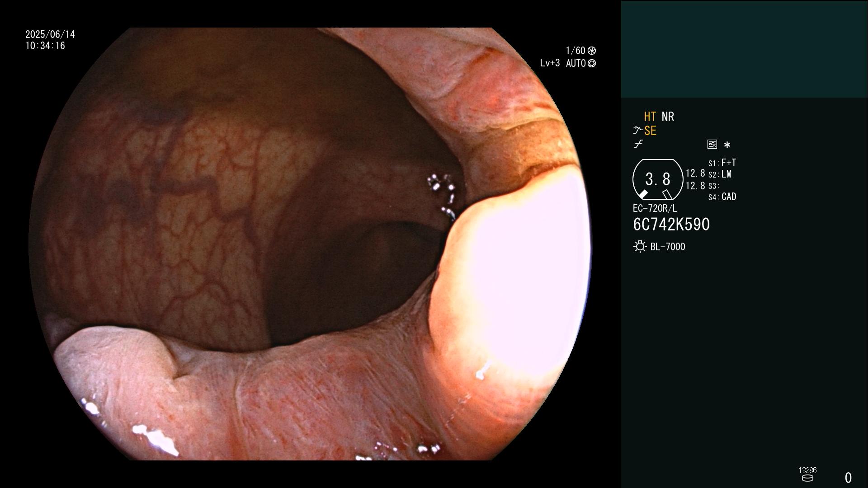Click the EC-720R/L scope model label

655,208
